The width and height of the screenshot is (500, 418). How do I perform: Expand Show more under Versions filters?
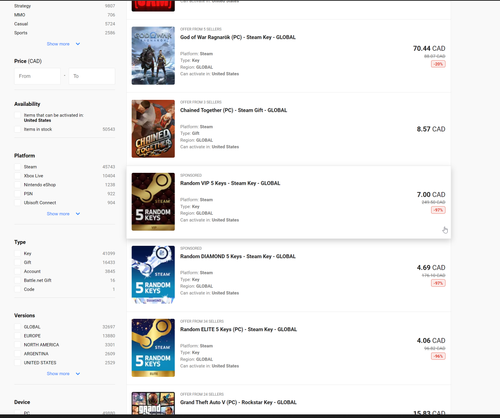point(63,374)
